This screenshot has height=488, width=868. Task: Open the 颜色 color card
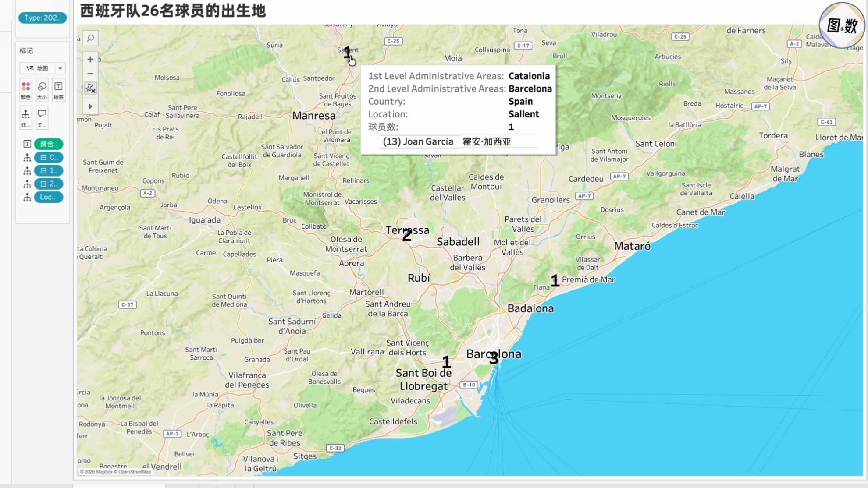[x=26, y=90]
